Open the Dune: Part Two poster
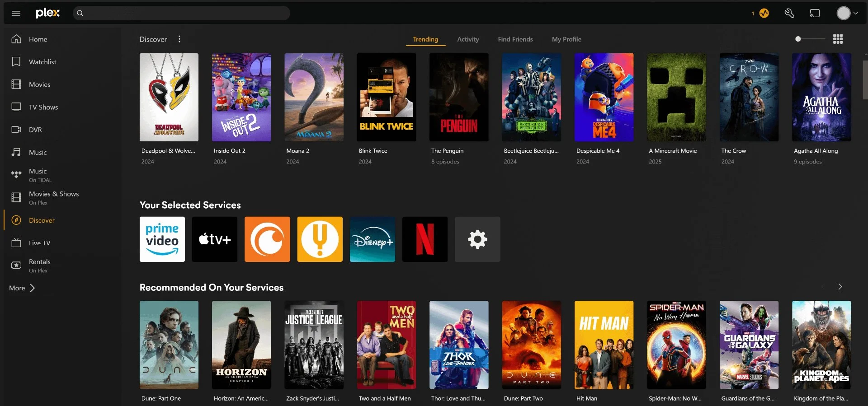Viewport: 868px width, 406px height. click(x=532, y=345)
